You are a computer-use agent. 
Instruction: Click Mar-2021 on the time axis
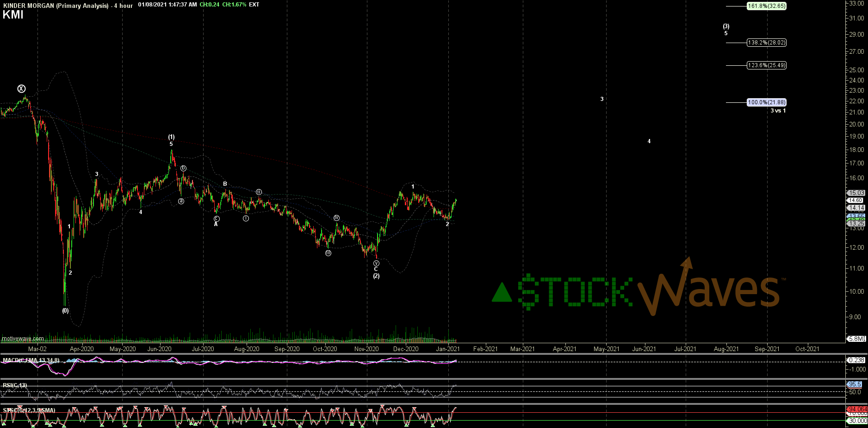click(x=522, y=349)
